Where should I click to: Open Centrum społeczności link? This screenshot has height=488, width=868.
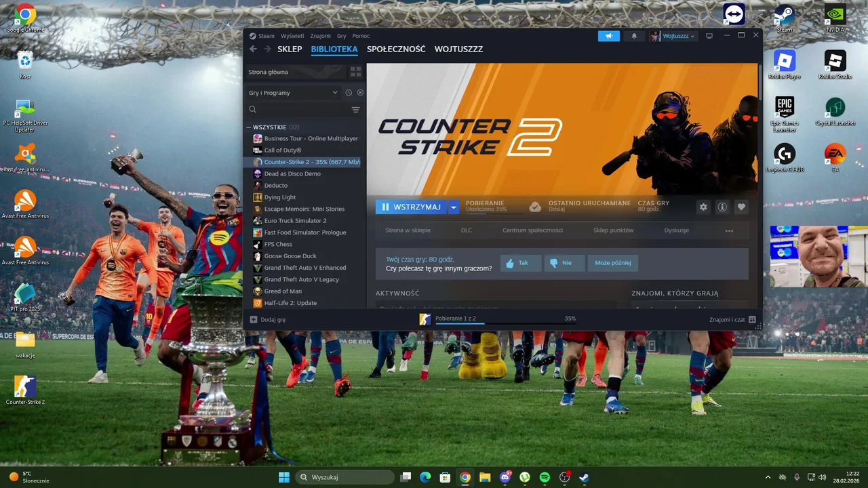pos(532,230)
